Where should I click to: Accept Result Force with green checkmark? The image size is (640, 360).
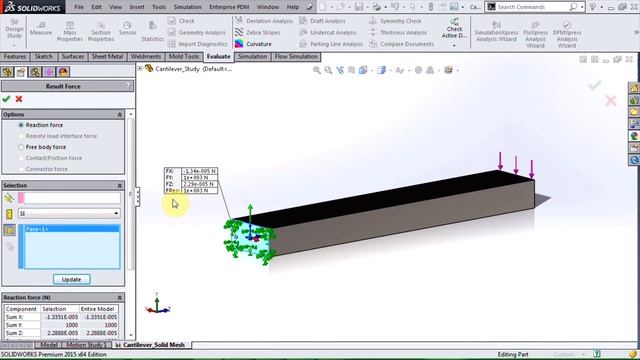[x=6, y=99]
